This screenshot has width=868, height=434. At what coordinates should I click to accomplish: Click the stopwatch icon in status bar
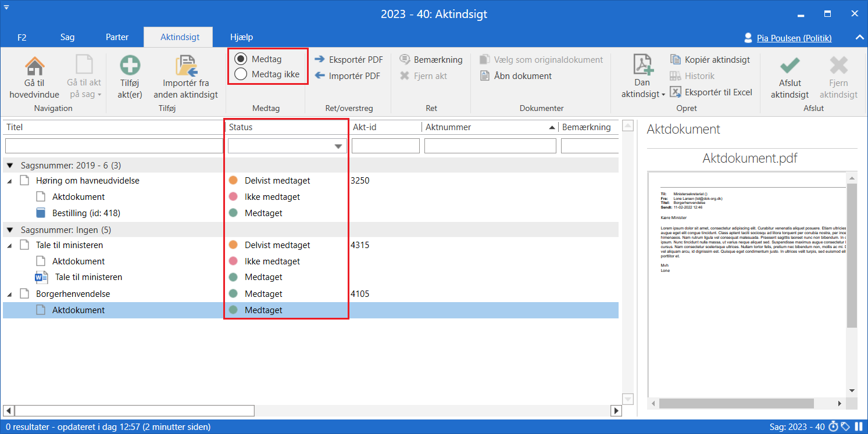click(x=833, y=427)
